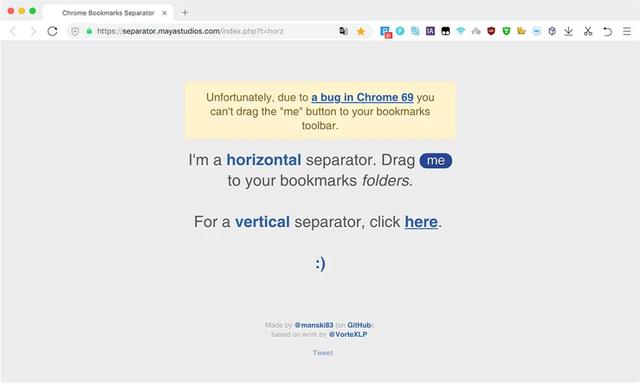Click the translate page icon
640x383 pixels.
point(344,31)
